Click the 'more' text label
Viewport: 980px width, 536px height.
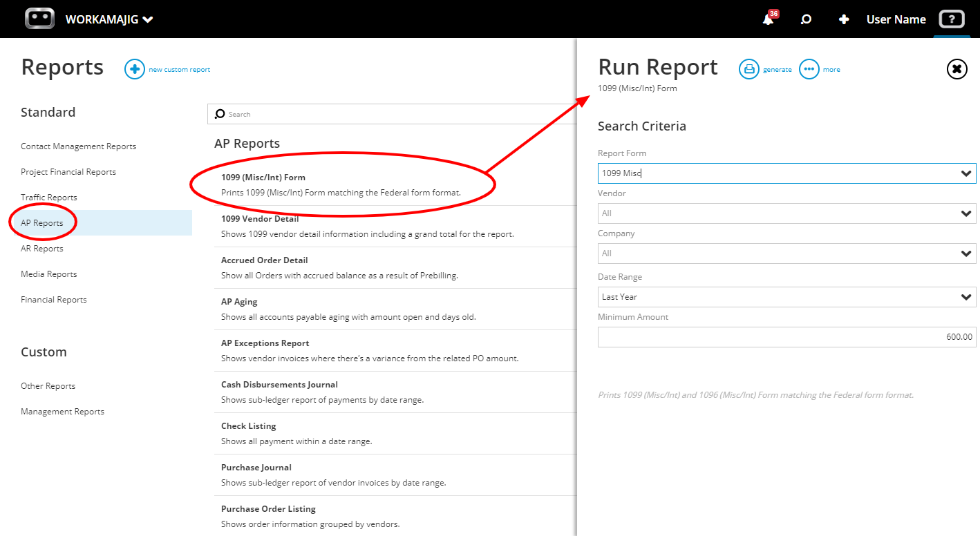(831, 70)
